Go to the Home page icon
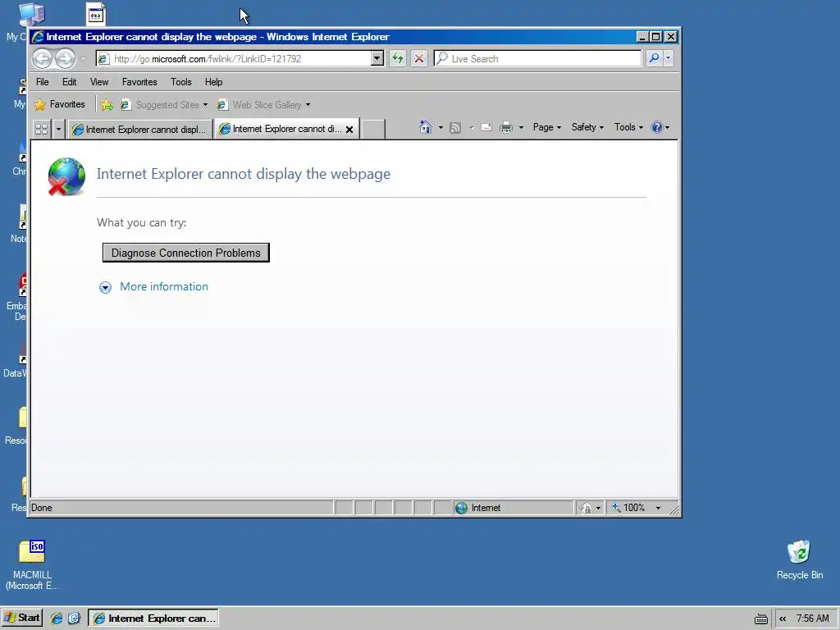Viewport: 840px width, 630px height. pos(426,127)
